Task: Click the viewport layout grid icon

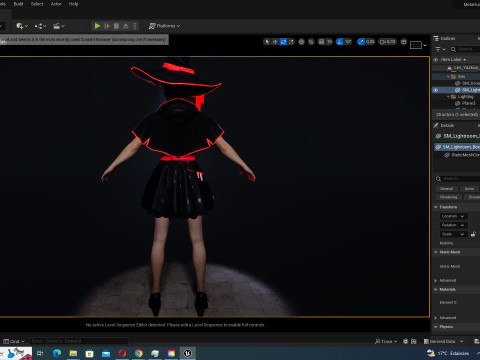Action: coord(404,42)
